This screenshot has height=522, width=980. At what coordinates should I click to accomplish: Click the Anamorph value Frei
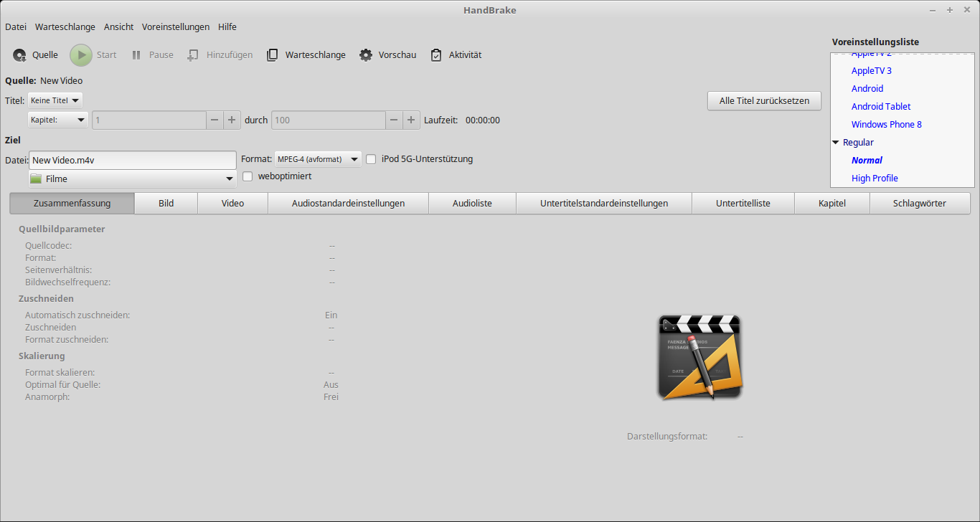point(331,397)
